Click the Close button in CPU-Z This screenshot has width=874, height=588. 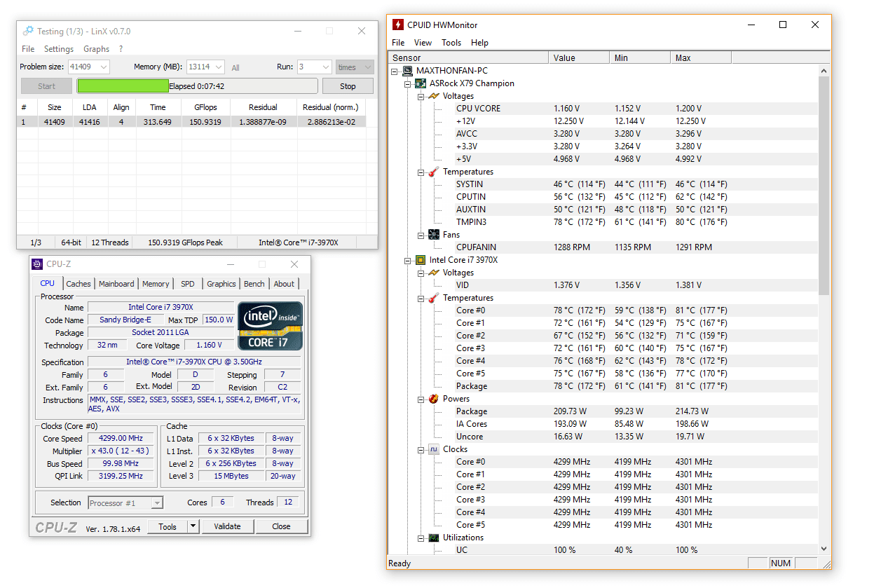point(281,526)
